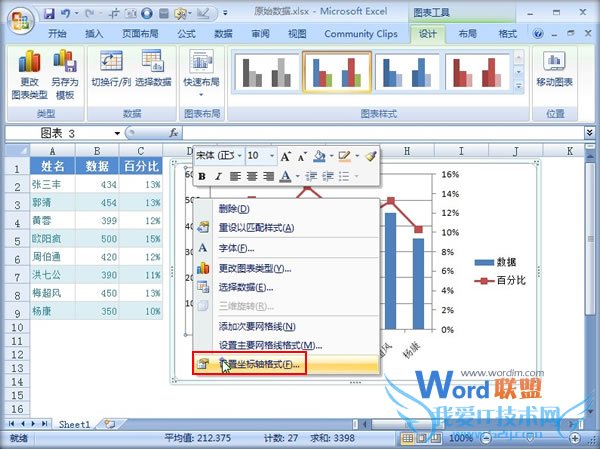
Task: Open Quick Layout dropdown
Action: click(202, 73)
